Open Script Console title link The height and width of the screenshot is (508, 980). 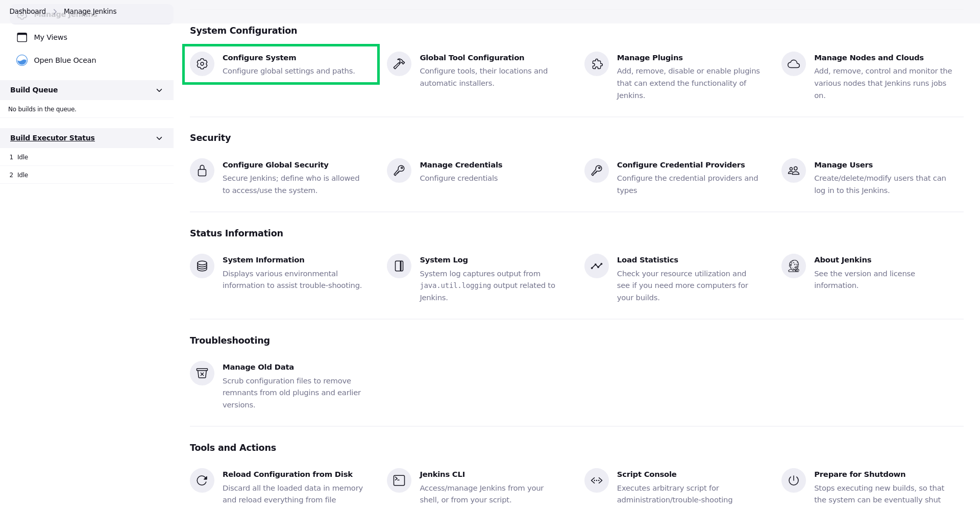[x=647, y=474]
